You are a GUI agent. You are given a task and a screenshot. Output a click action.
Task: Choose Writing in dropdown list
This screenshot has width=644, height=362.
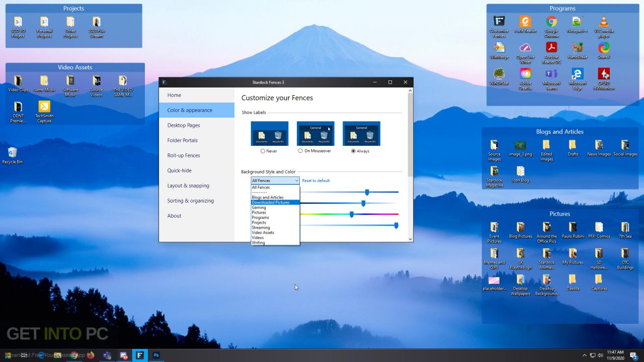point(275,242)
